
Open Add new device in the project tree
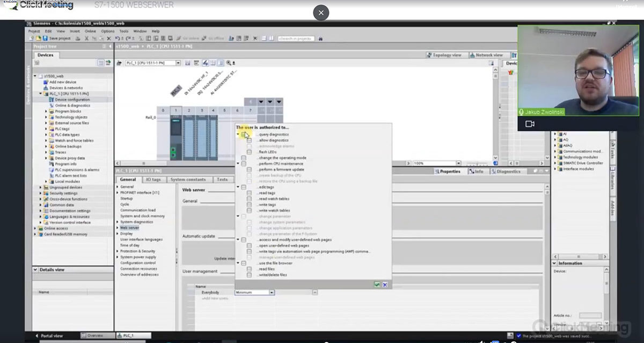[x=60, y=82]
